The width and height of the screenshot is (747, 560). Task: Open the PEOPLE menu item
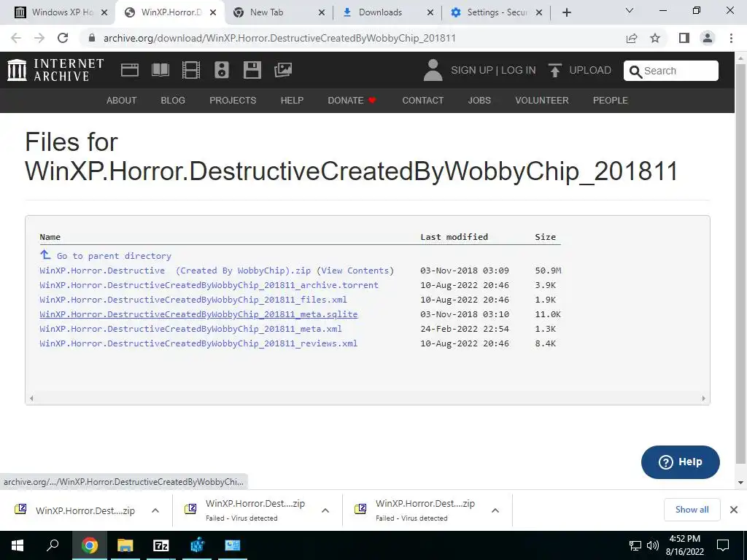[611, 101]
